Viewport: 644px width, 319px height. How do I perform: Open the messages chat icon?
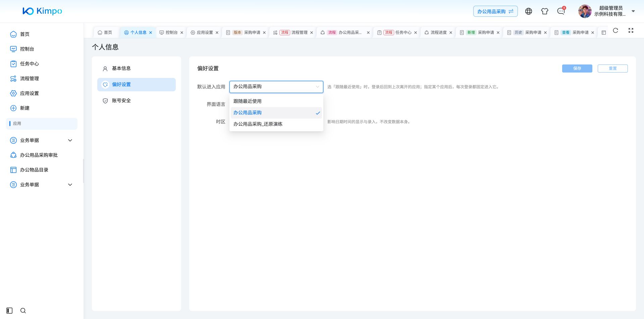point(561,11)
